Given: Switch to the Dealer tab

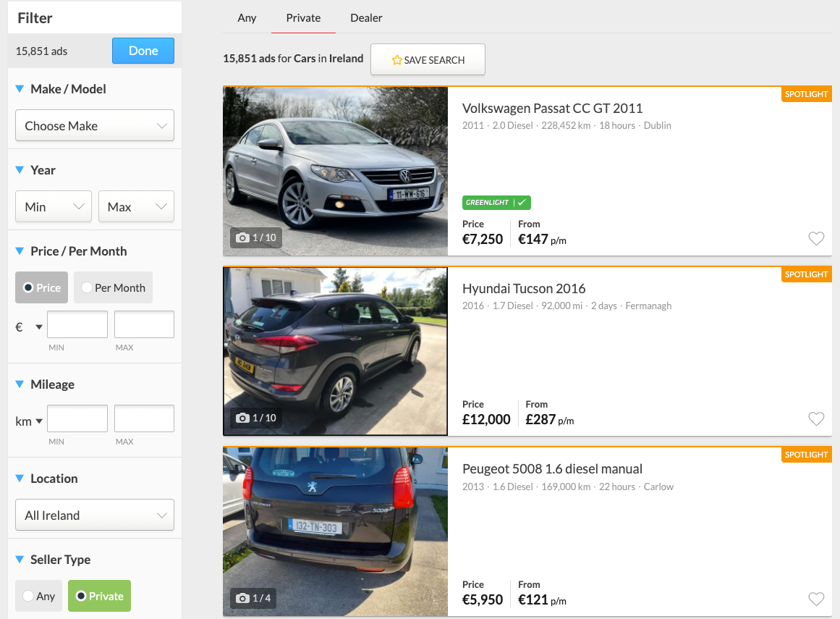Looking at the screenshot, I should click(x=366, y=17).
